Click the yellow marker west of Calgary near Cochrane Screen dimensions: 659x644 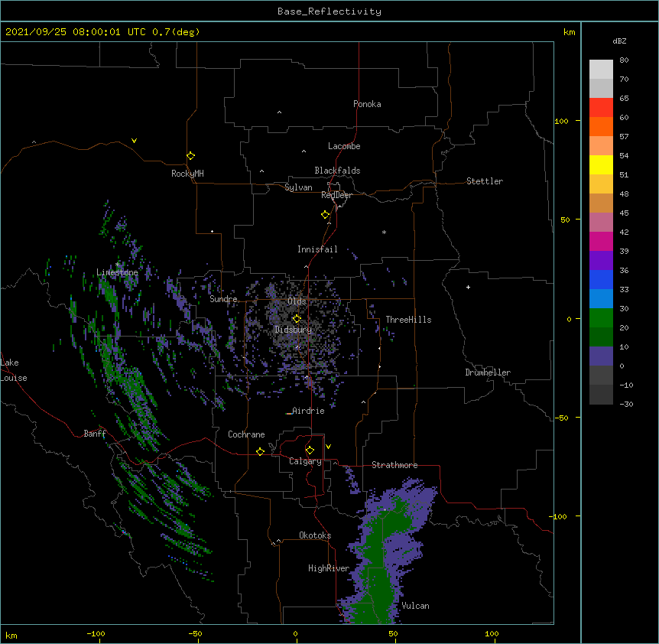260,451
